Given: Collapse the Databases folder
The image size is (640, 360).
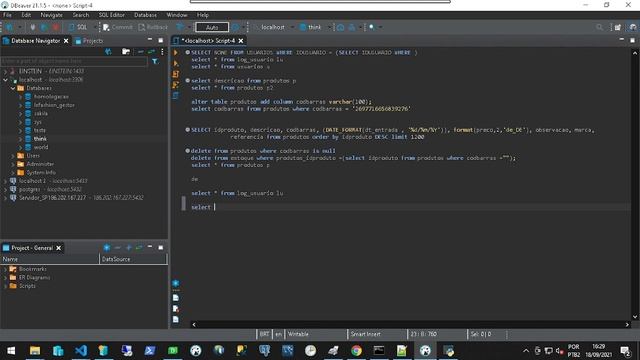Looking at the screenshot, I should tap(13, 88).
